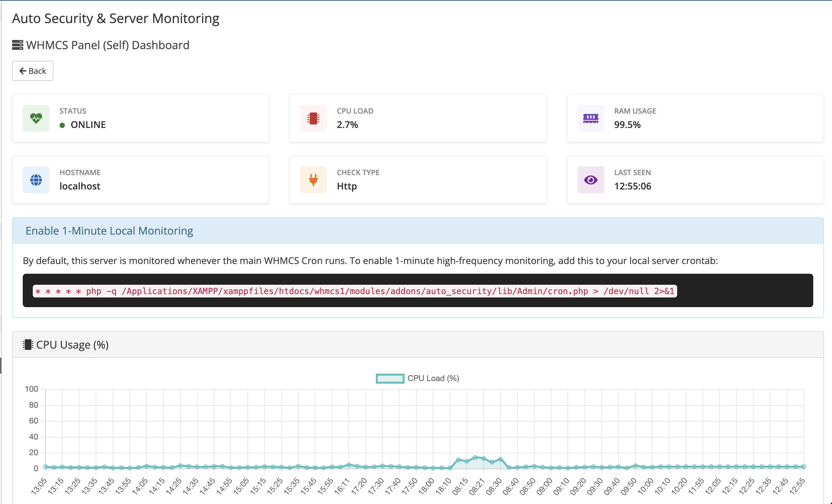Select the CPU load value 2.7%
Screen dimensions: 832x504
click(x=347, y=125)
